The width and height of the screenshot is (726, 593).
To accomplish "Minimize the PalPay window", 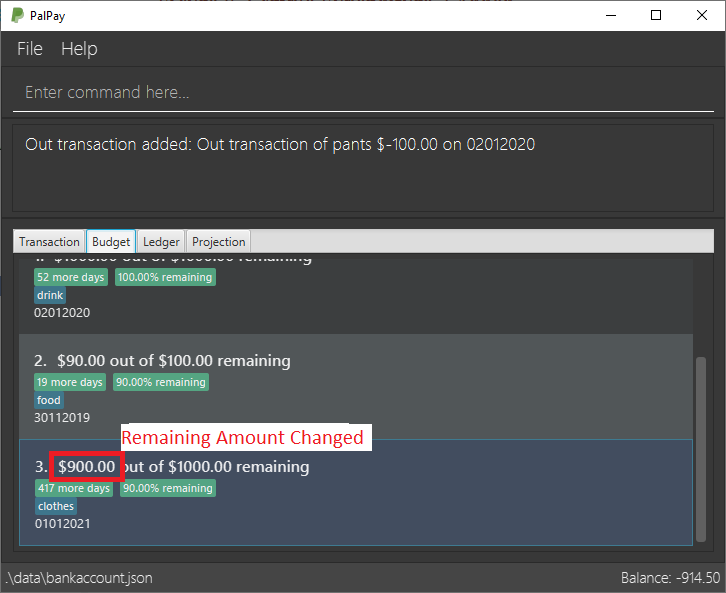I will [x=611, y=15].
